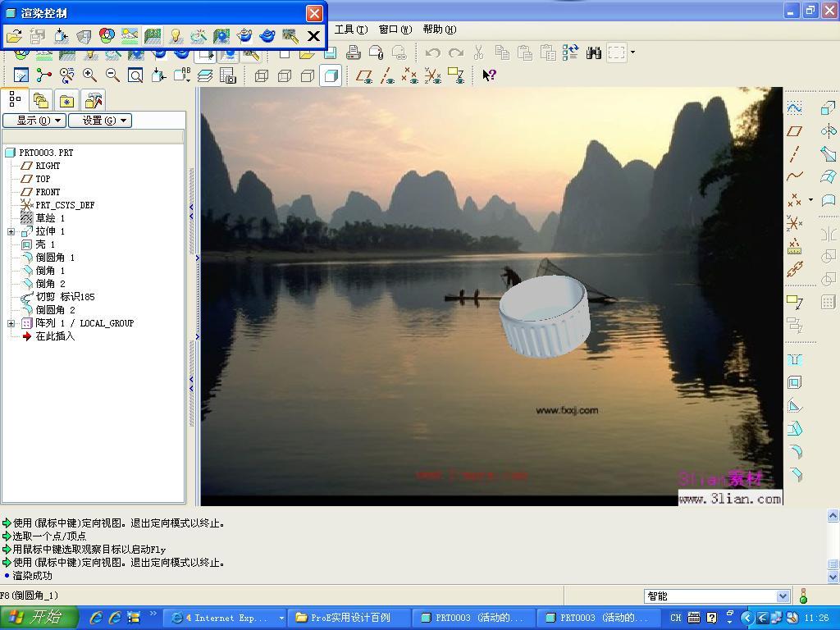
Task: Click the landscape scene background icon
Action: (130, 36)
